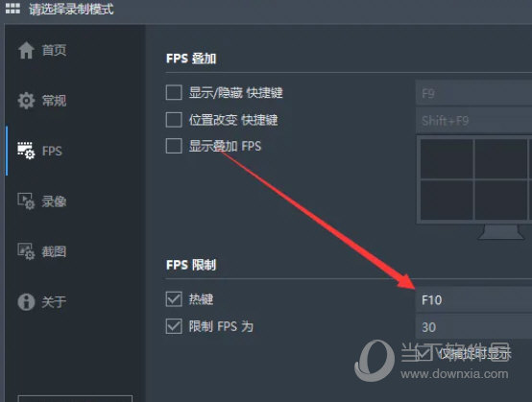
Task: Click the 关于 info icon
Action: tap(26, 301)
